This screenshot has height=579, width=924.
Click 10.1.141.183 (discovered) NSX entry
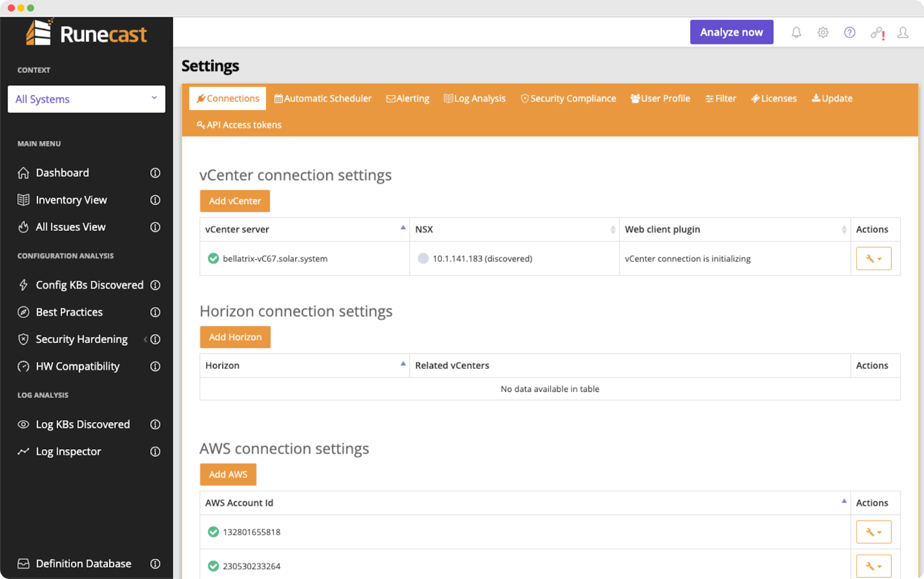tap(482, 259)
